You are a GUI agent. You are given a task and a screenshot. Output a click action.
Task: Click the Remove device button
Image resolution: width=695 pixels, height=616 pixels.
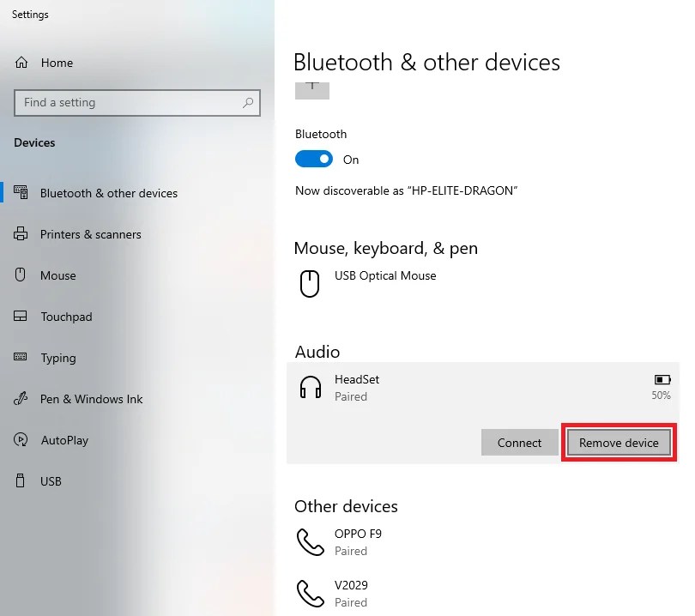pyautogui.click(x=619, y=442)
